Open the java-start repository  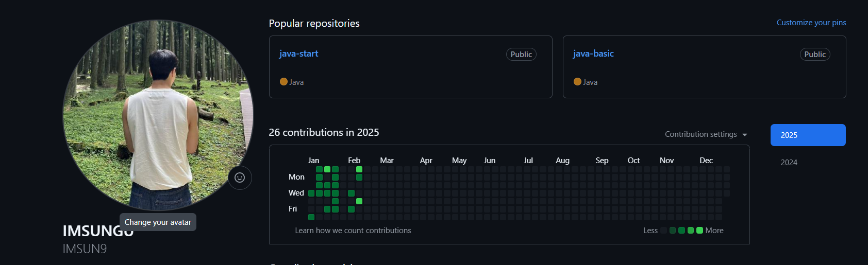coord(298,54)
